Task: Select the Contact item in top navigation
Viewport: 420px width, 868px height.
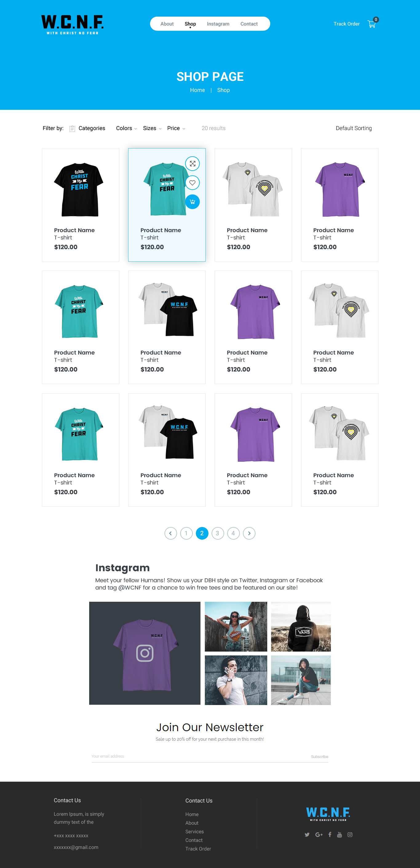Action: [x=249, y=24]
